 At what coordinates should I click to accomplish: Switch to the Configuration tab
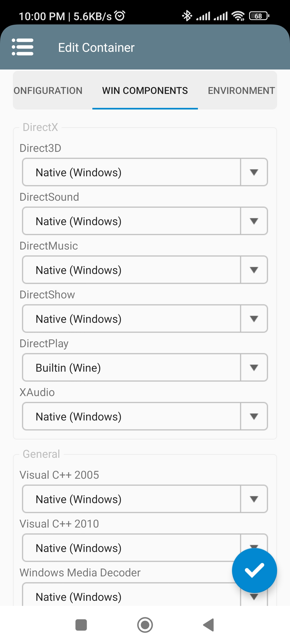coord(48,91)
